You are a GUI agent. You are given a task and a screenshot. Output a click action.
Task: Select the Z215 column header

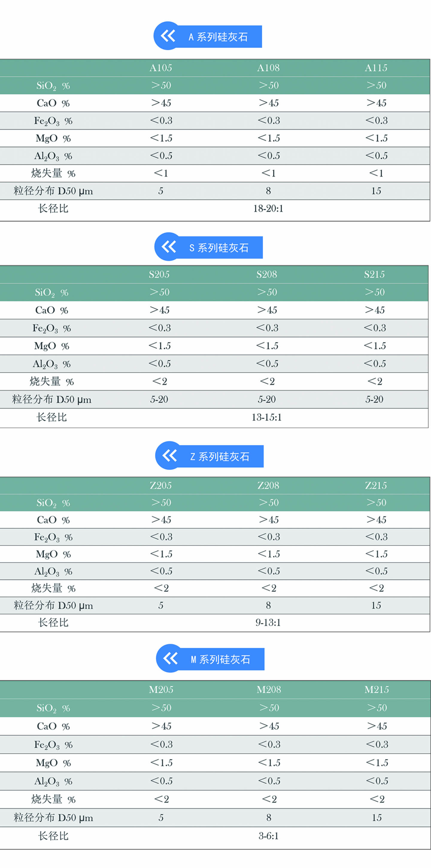point(376,485)
